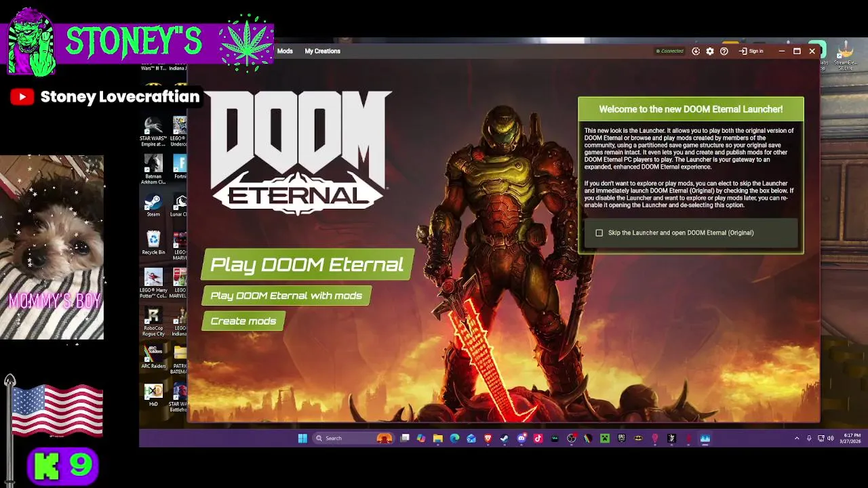The image size is (868, 488).
Task: Open Microsoft Edge from taskbar
Action: [x=454, y=439]
